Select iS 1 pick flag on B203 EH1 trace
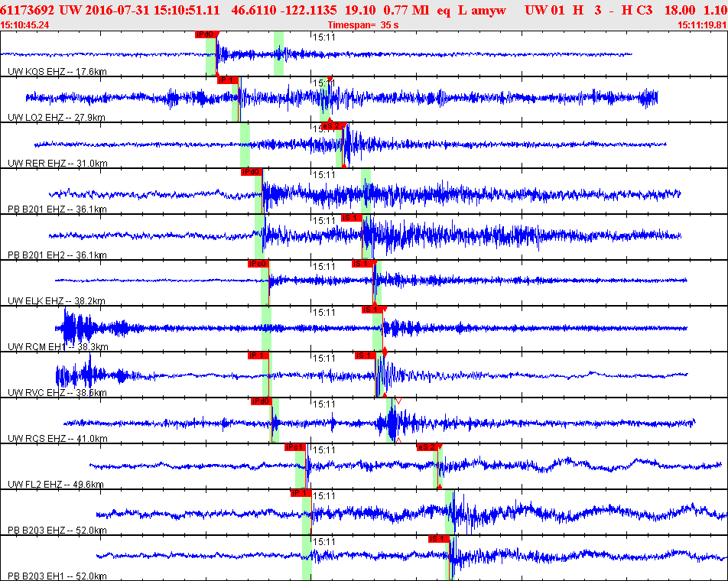The height and width of the screenshot is (581, 728). pos(439,539)
